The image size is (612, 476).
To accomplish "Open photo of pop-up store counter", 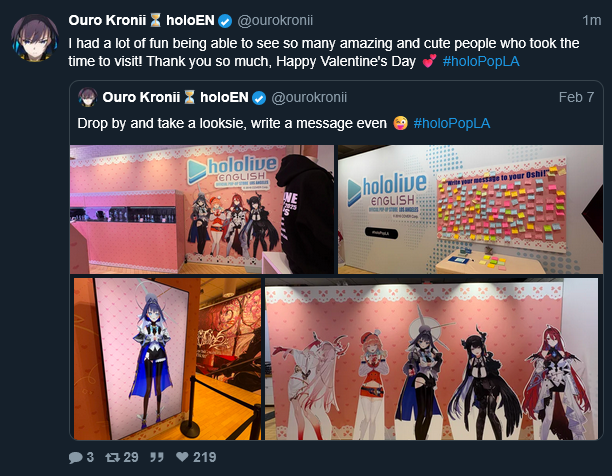I will (202, 210).
